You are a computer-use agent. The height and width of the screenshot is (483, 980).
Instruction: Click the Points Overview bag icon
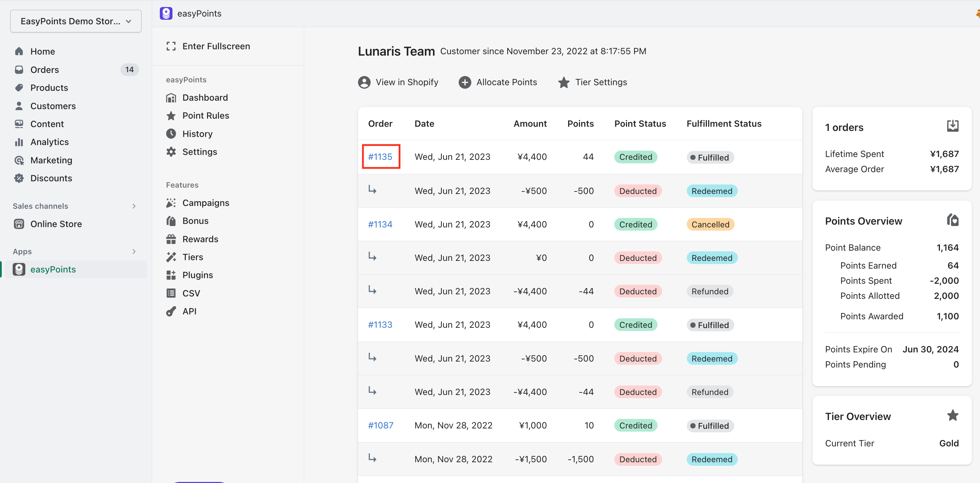point(952,220)
